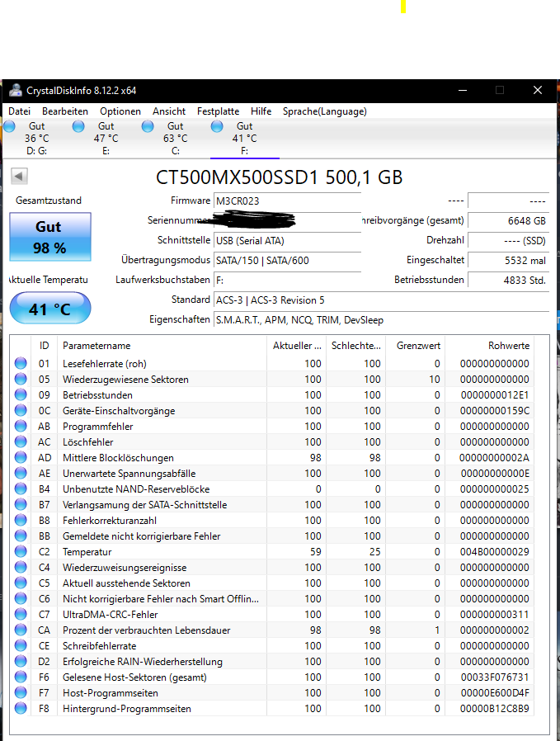560x741 pixels.
Task: Click the status orb for Schreibfehlerrate
Action: [21, 645]
